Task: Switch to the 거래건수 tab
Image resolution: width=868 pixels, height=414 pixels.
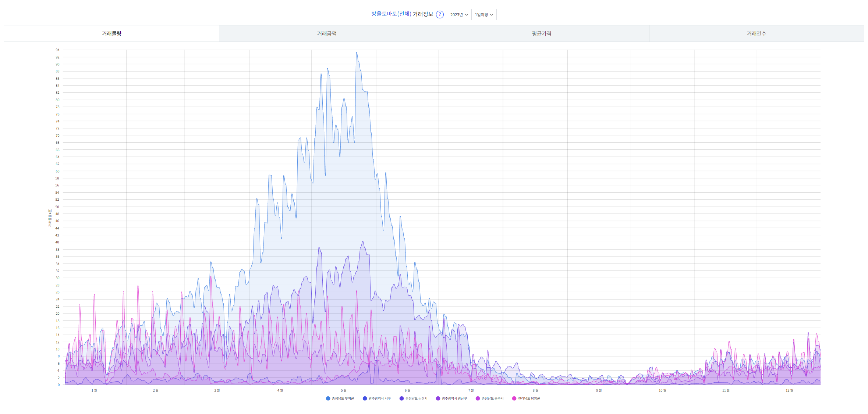Action: click(757, 33)
